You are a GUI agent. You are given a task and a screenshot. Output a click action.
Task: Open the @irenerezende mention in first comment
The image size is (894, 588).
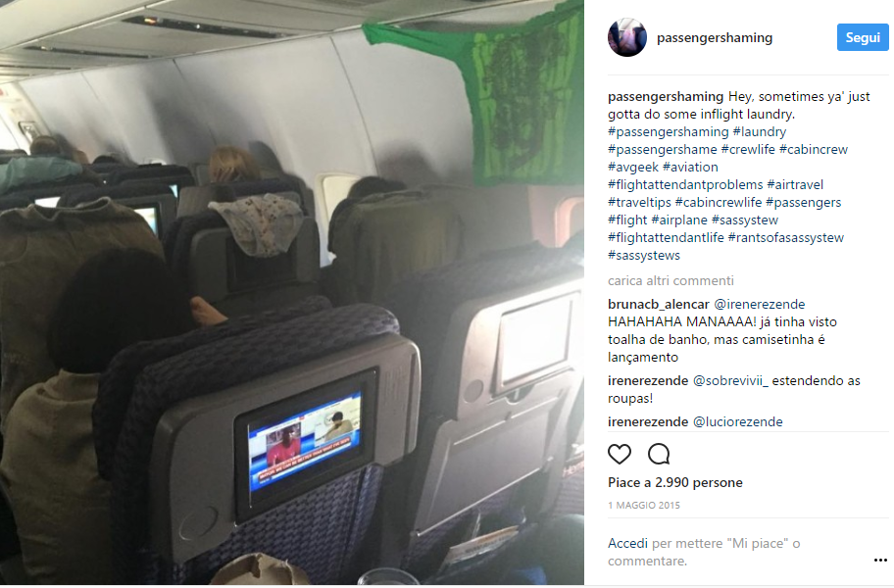tap(760, 304)
